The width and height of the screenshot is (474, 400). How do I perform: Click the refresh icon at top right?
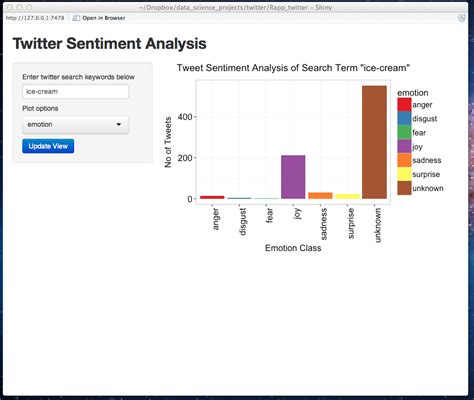(462, 18)
